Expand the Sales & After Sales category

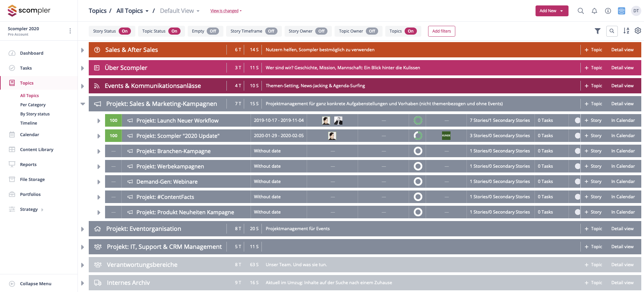[x=83, y=50]
